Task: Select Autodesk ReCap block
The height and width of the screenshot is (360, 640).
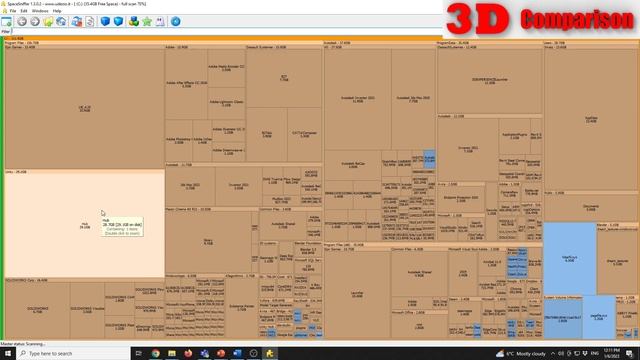Action: click(x=353, y=165)
